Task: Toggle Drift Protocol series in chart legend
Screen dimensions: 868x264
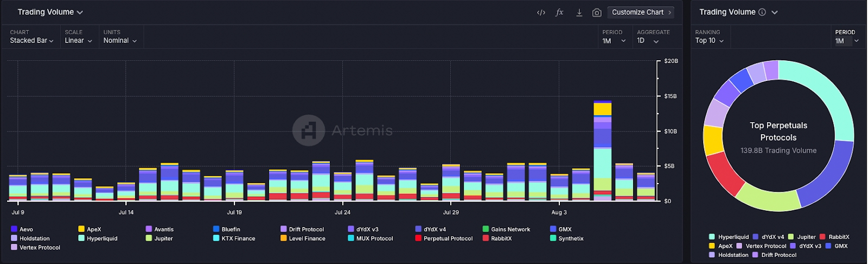Action: pyautogui.click(x=302, y=229)
